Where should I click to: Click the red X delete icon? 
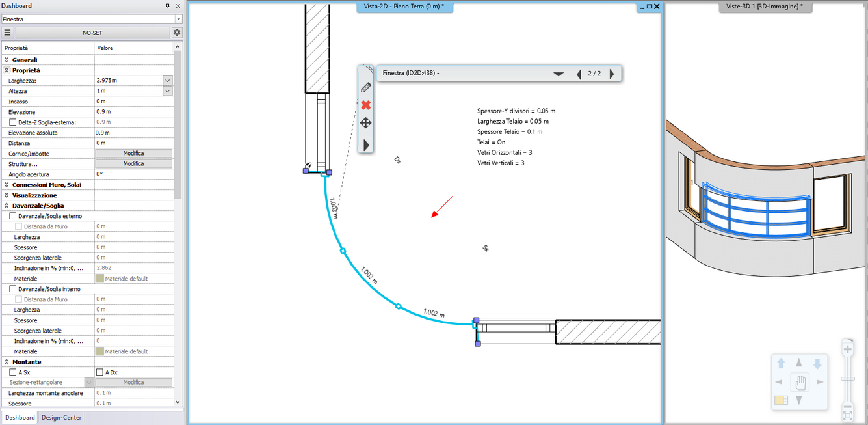click(366, 105)
